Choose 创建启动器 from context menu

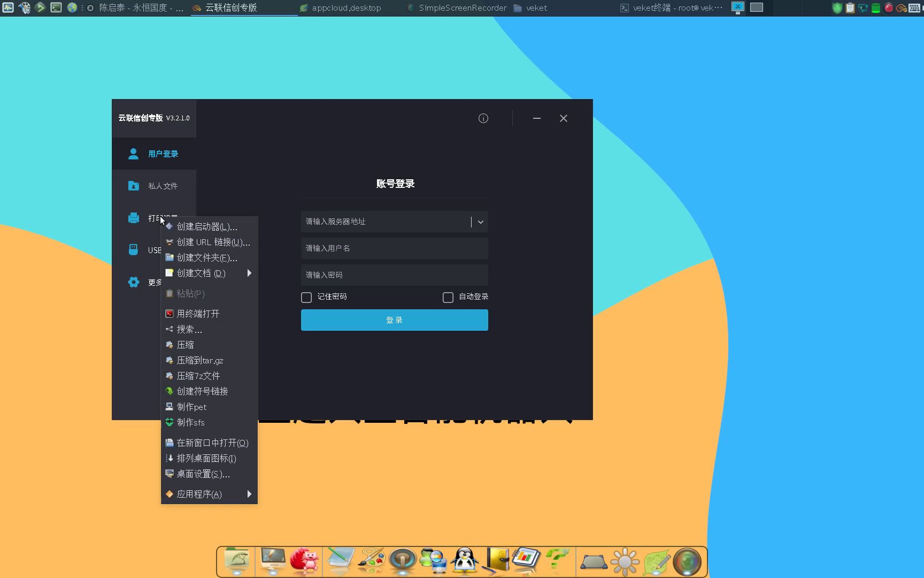(x=209, y=226)
